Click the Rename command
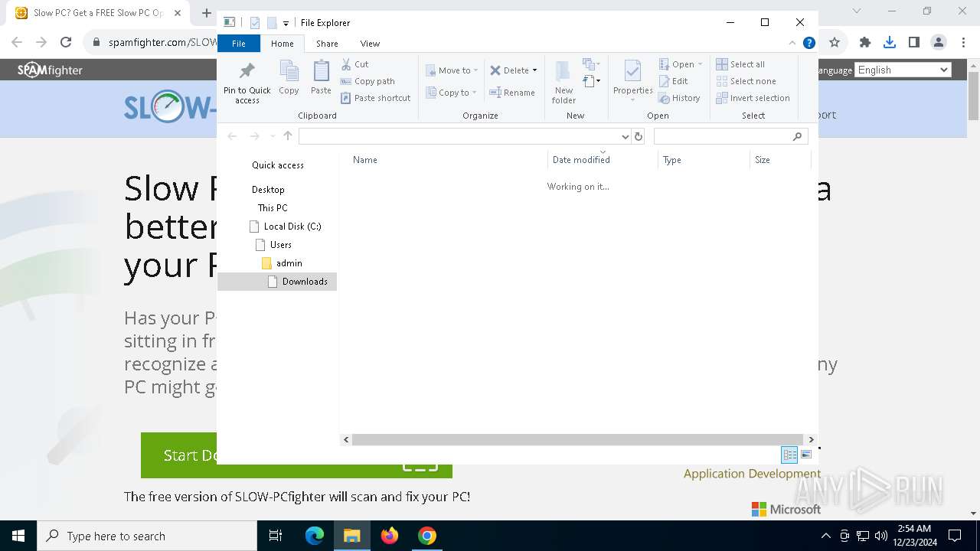This screenshot has width=980, height=551. [x=513, y=93]
